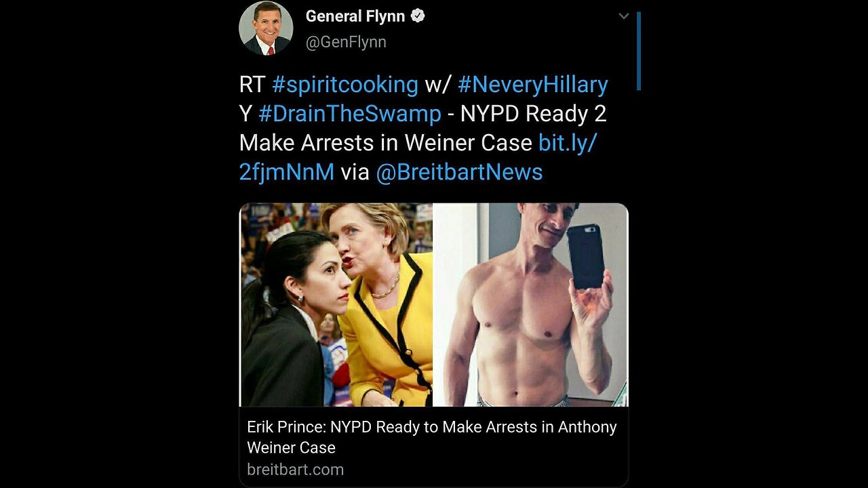Screen dimensions: 868x488
Task: Select the #DrainTheSwamp hashtag
Action: (350, 114)
